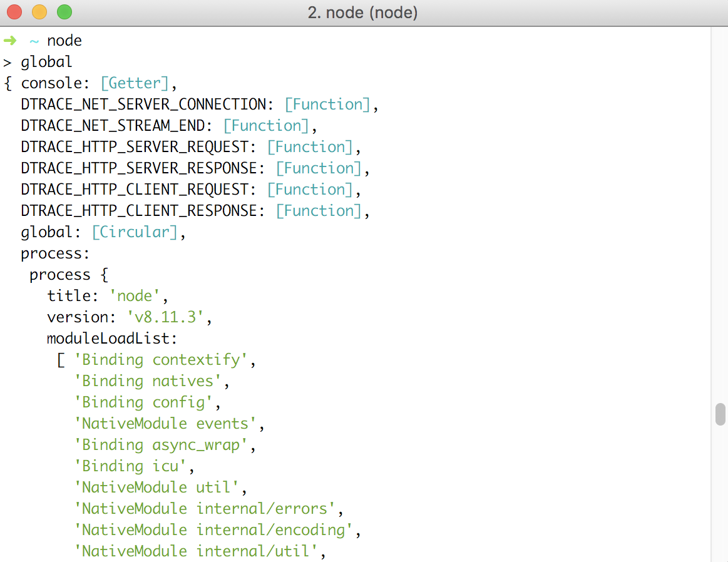Click the 'Binding contextify' entry

pyautogui.click(x=161, y=360)
